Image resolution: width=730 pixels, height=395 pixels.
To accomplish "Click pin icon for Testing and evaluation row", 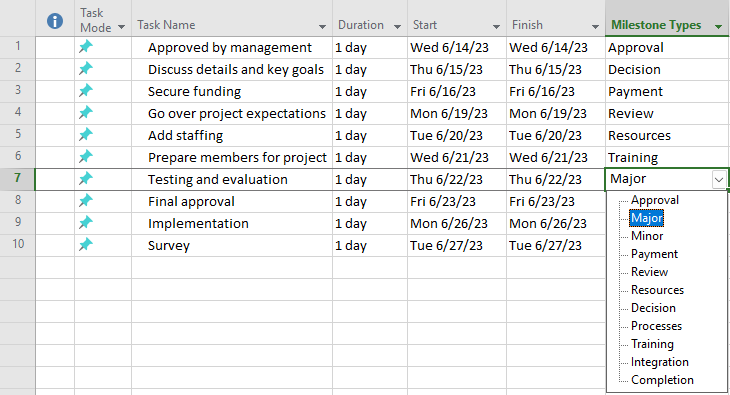I will pyautogui.click(x=86, y=178).
